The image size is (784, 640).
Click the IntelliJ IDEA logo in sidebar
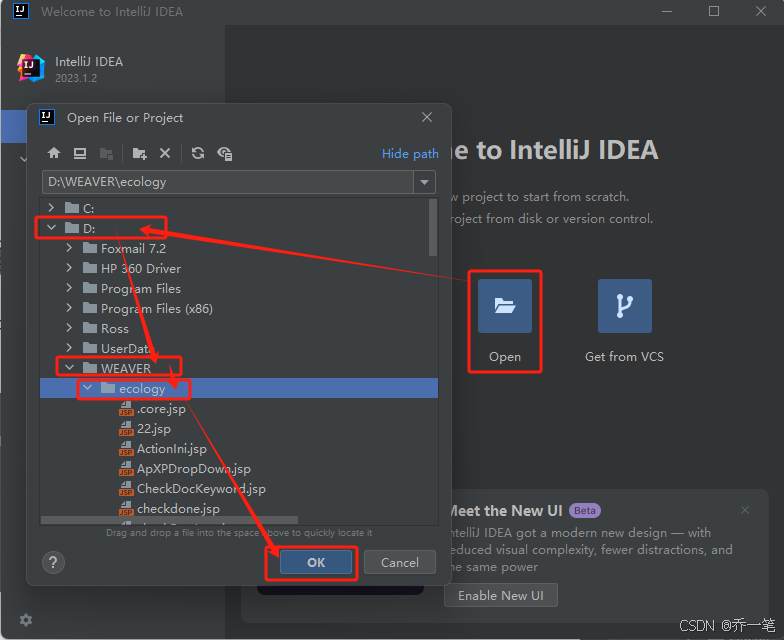[x=31, y=68]
